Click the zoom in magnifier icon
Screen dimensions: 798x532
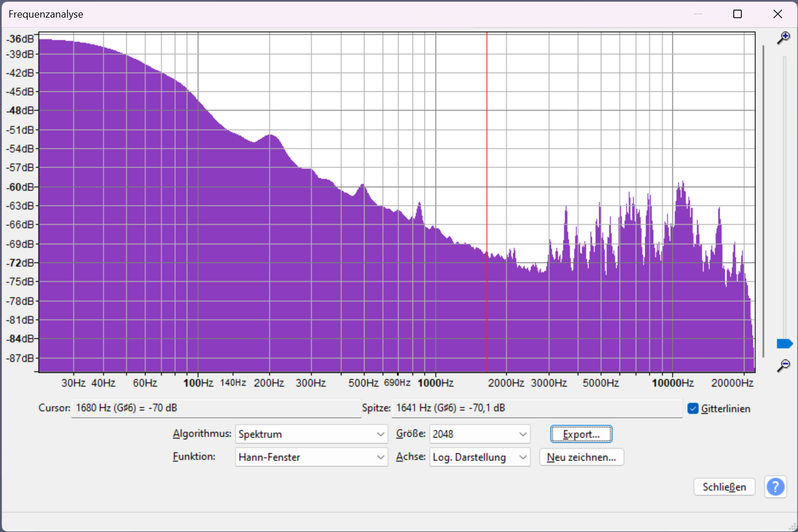[x=784, y=38]
